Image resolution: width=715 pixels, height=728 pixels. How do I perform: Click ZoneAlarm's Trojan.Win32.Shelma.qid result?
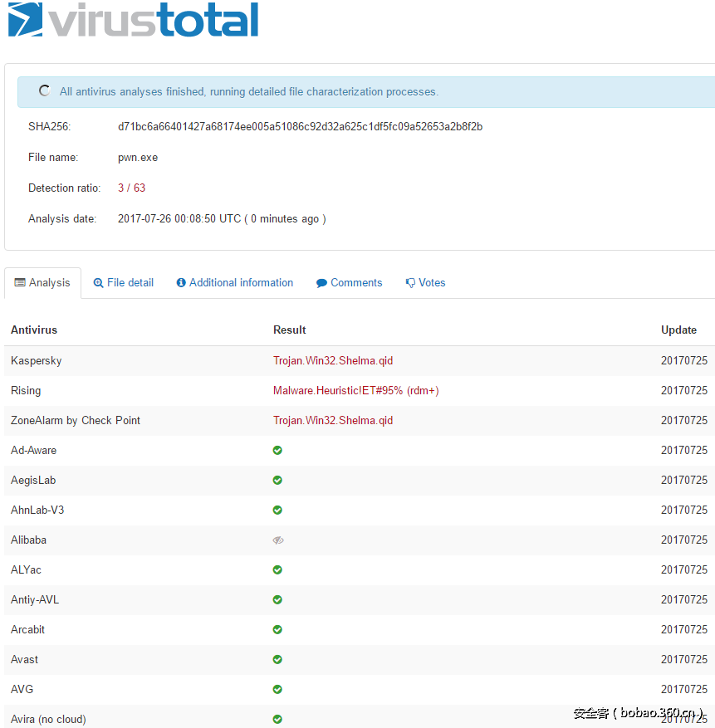click(333, 421)
